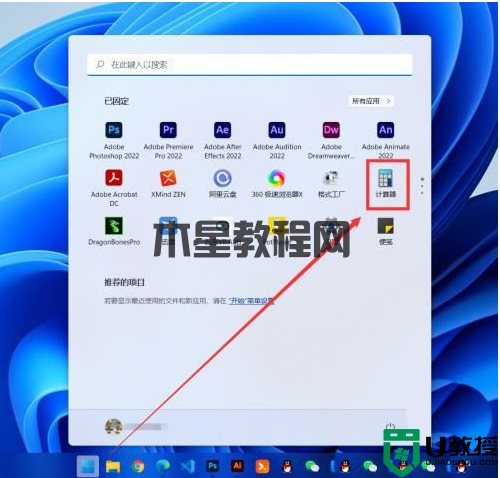Click the pinned apps page indicator dots

click(422, 186)
